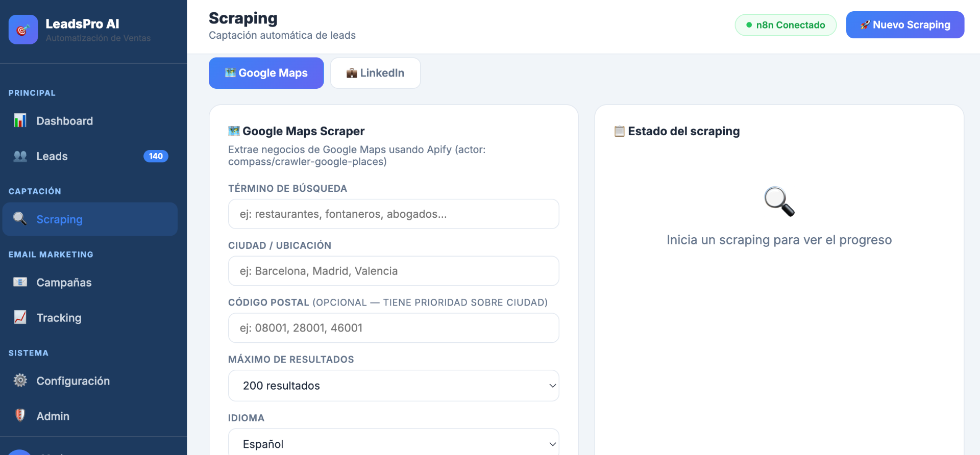
Task: Click the rocket icon in Nuevo Scraping
Action: 865,25
